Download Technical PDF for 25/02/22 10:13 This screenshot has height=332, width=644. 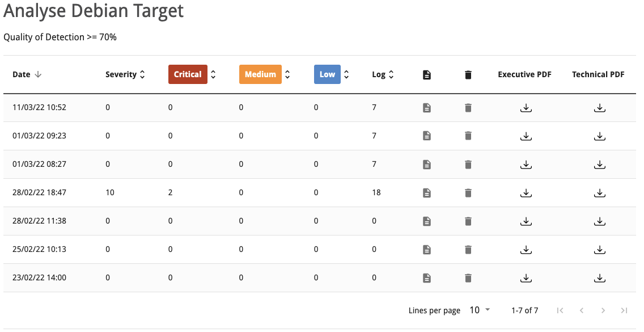point(600,249)
